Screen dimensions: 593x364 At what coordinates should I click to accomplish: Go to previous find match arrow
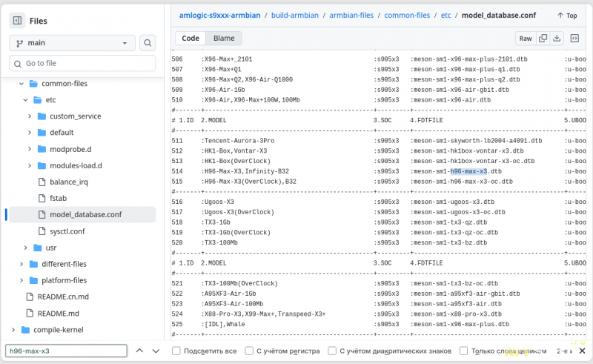[x=136, y=351]
